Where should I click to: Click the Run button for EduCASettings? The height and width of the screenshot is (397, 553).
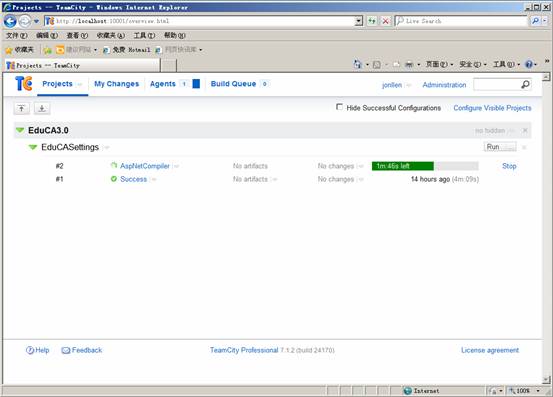tap(493, 147)
